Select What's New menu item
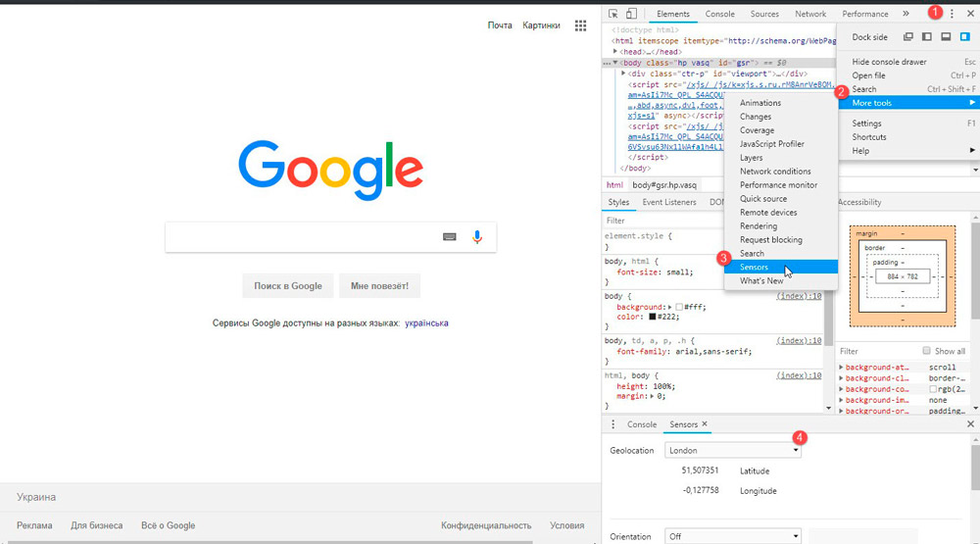 click(781, 280)
